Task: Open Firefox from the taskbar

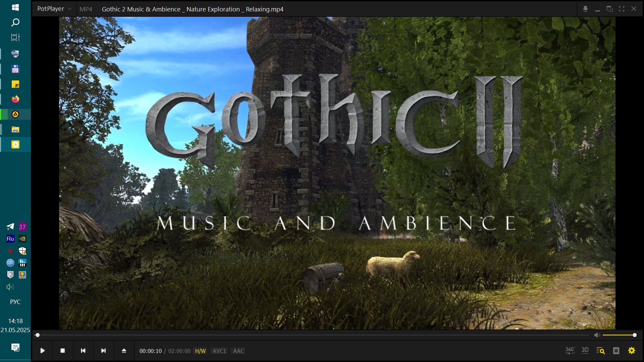Action: [15, 99]
